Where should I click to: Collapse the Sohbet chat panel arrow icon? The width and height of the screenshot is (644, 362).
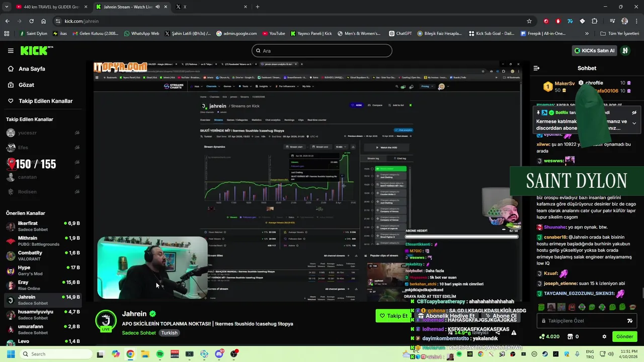click(536, 68)
